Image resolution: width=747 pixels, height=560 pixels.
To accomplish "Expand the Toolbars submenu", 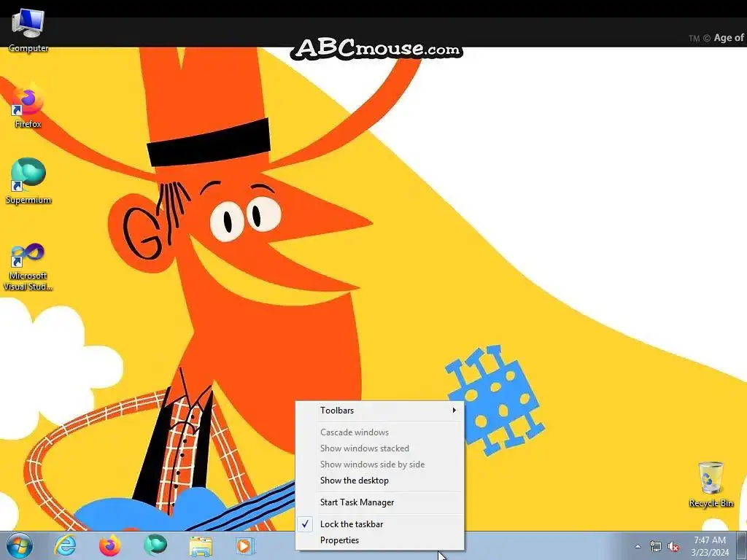I will [380, 411].
